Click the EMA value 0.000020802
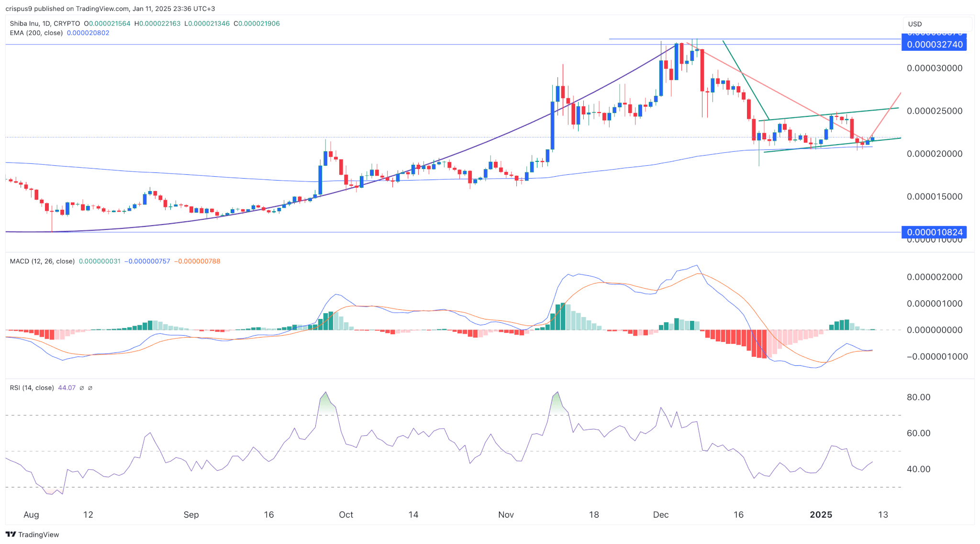The width and height of the screenshot is (980, 544). pyautogui.click(x=88, y=33)
